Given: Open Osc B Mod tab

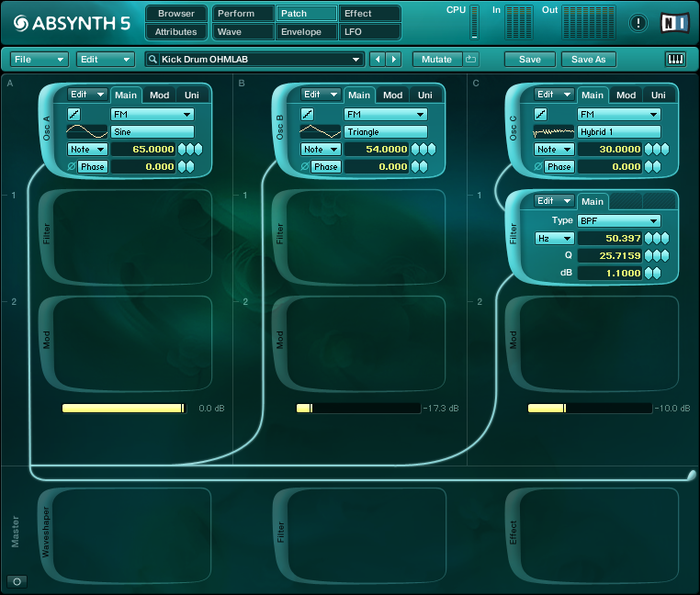Looking at the screenshot, I should [393, 95].
